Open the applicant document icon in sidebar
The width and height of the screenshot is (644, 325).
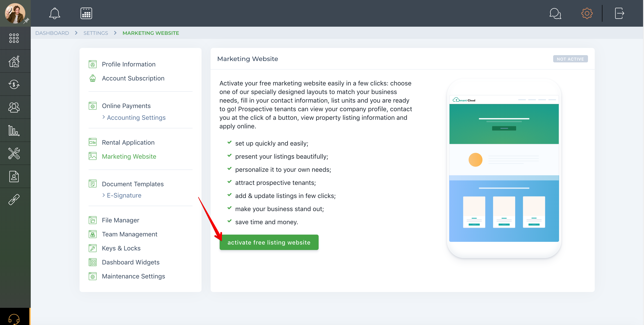click(14, 177)
